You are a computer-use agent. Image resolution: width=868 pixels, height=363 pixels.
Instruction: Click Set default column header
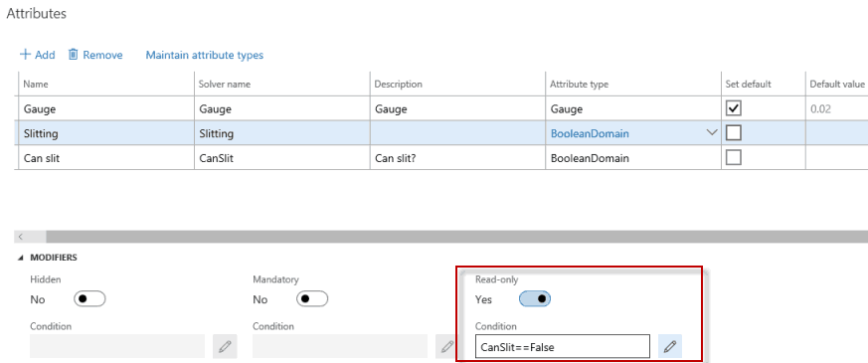point(763,85)
